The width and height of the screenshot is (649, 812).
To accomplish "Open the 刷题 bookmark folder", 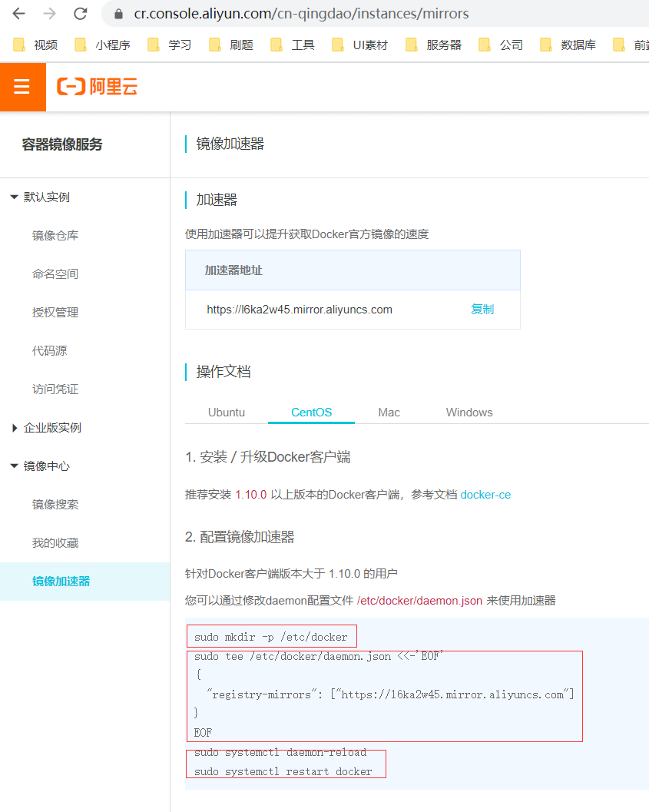I will pos(231,45).
